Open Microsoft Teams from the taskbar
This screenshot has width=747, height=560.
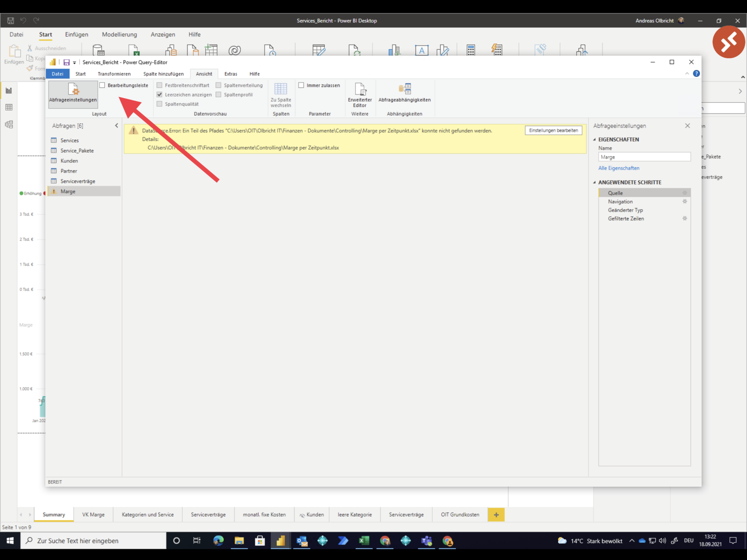[x=426, y=541]
